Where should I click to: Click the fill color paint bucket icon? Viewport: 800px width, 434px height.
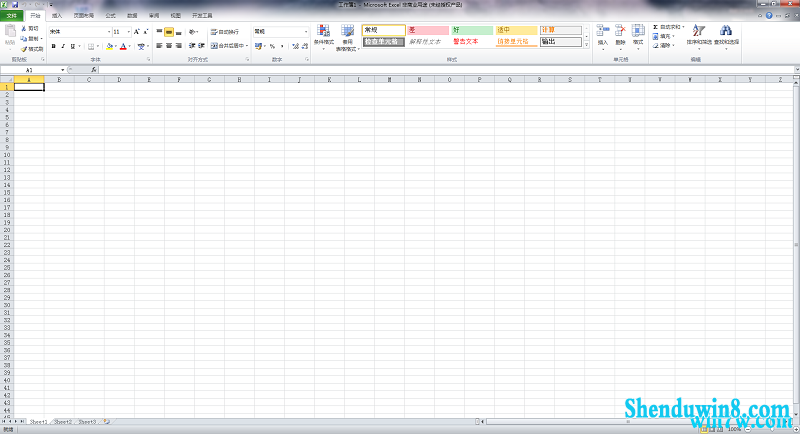(109, 46)
